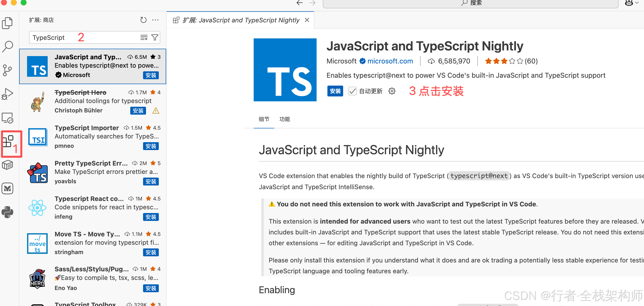Screen dimensions: 644x306
Task: Open the Extensions view icon
Action: click(8, 142)
